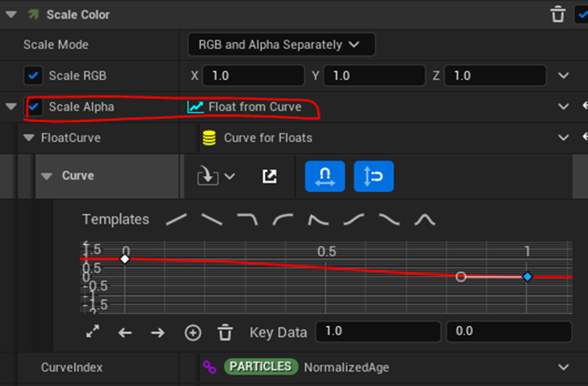Toggle vertical zoom-to-fit button
This screenshot has width=588, height=386.
click(374, 176)
